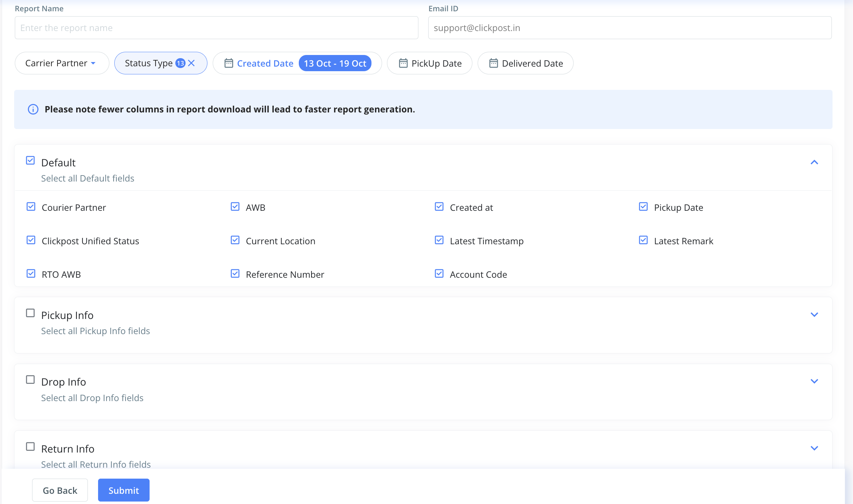Click the Created Date calendar icon
The image size is (853, 504).
[229, 63]
